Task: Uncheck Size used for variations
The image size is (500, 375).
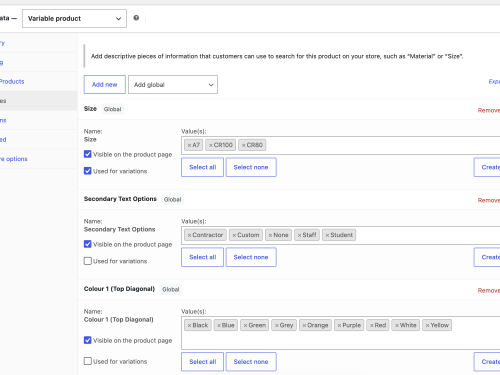Action: [x=88, y=171]
